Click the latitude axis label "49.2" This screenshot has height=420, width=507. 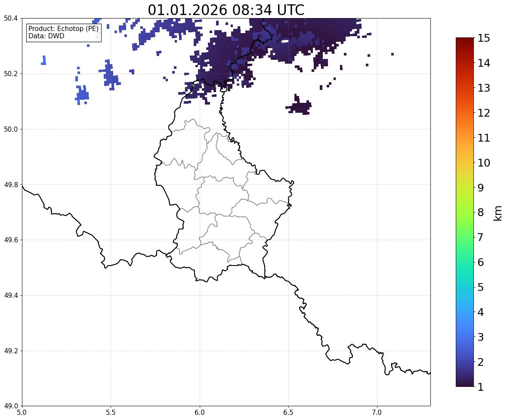(10, 351)
